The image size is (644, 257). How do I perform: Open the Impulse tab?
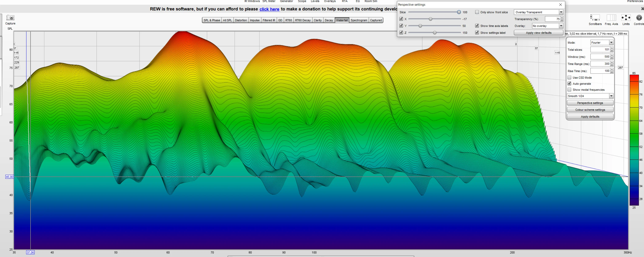pos(255,20)
